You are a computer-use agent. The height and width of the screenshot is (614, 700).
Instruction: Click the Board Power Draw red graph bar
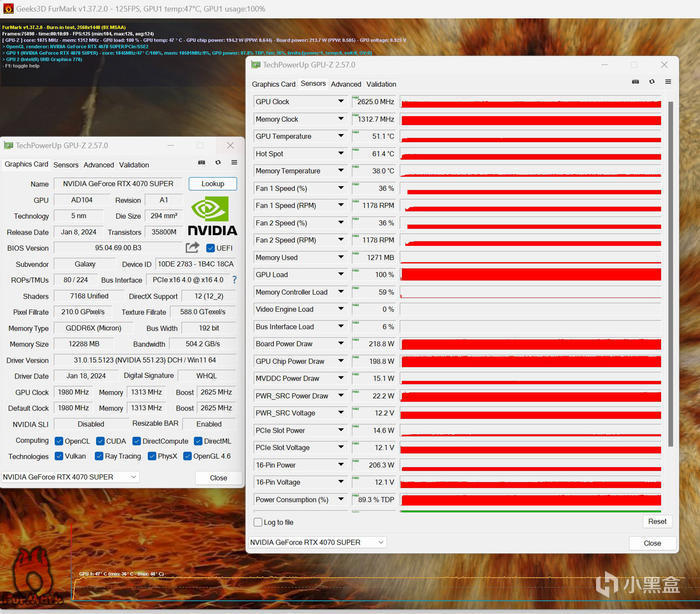pyautogui.click(x=531, y=344)
